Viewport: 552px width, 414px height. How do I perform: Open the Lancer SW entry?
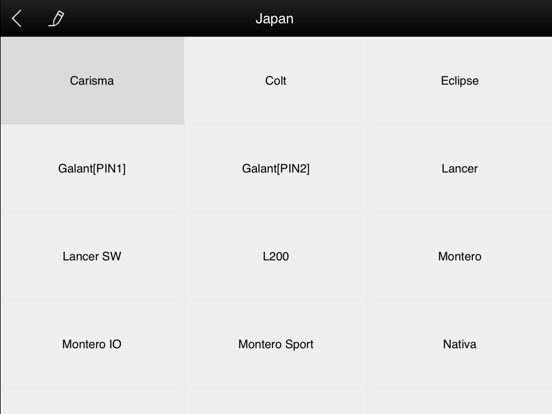[x=92, y=256]
